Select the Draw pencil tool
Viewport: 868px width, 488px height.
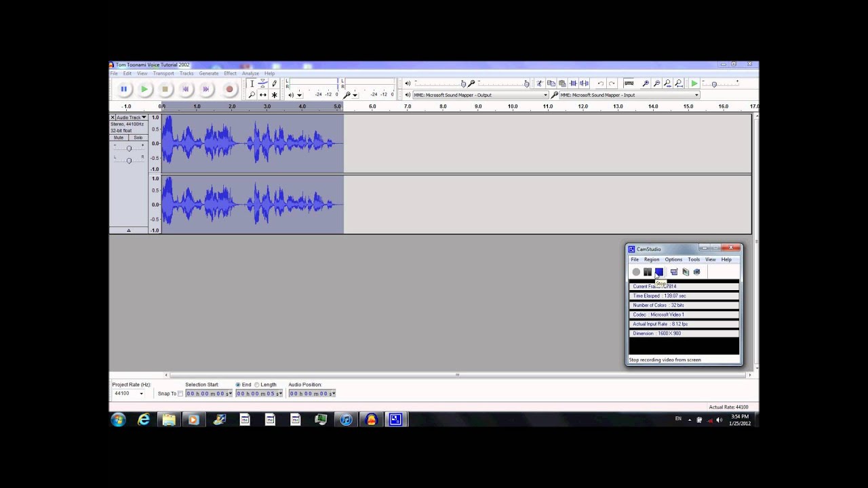[x=275, y=83]
